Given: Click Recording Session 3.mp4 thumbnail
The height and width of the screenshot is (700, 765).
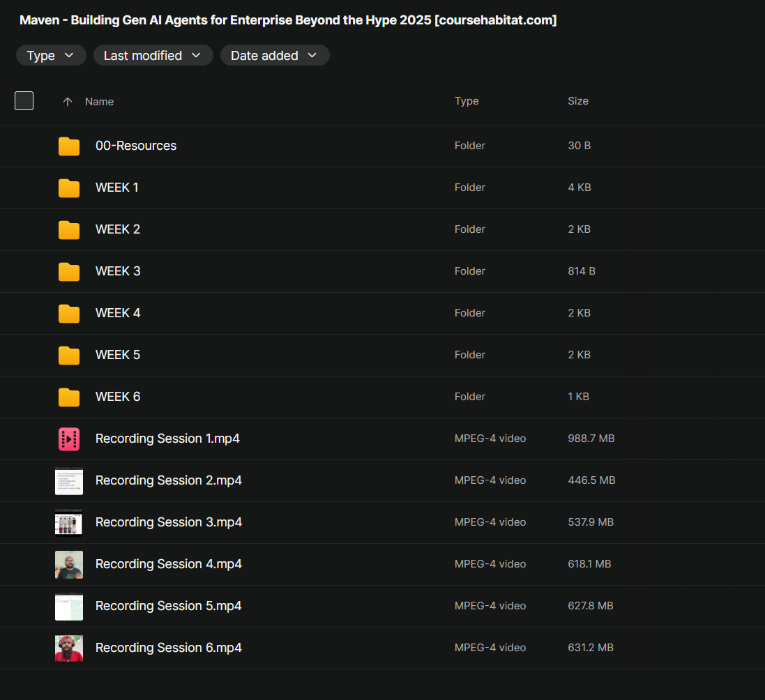Looking at the screenshot, I should tap(69, 522).
